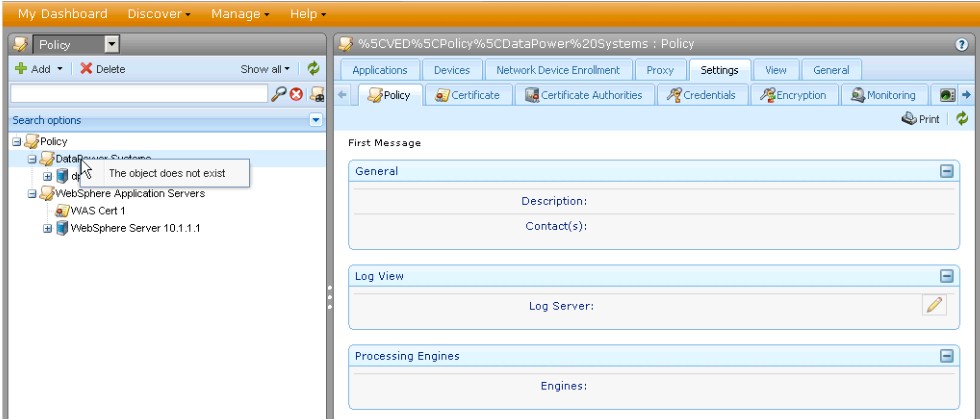Open the General tab
980x420 pixels.
pos(831,70)
